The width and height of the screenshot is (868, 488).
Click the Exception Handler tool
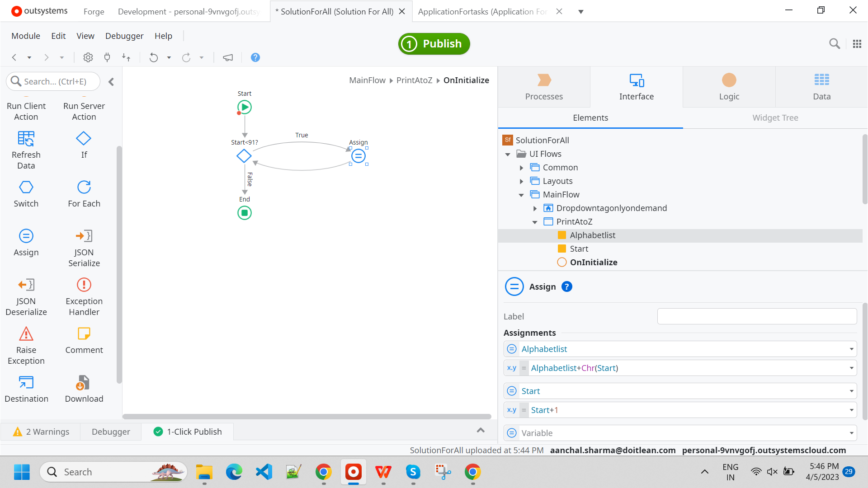[x=84, y=296]
